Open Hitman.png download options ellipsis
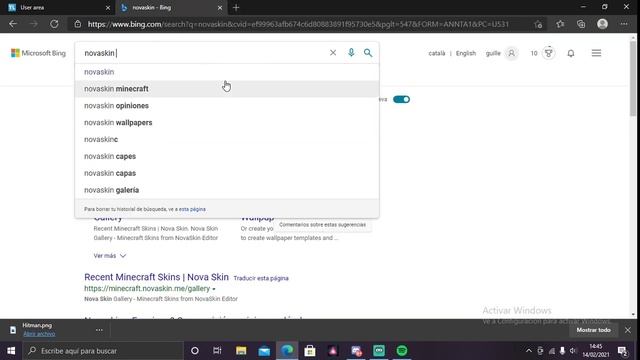 [x=99, y=330]
